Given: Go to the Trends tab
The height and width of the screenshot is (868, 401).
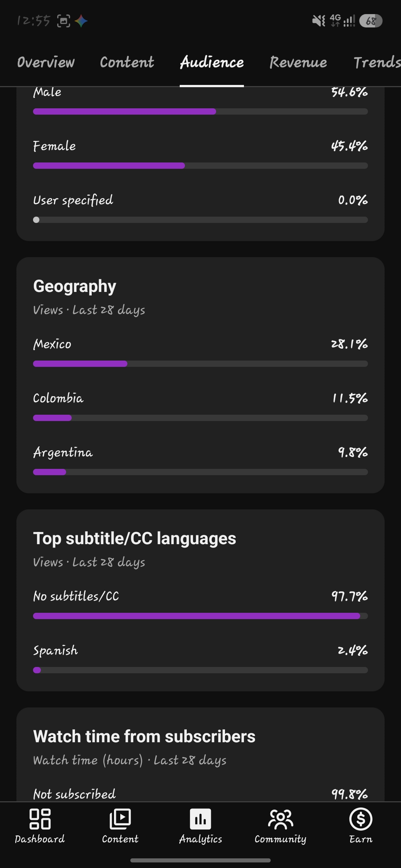Looking at the screenshot, I should pyautogui.click(x=377, y=62).
